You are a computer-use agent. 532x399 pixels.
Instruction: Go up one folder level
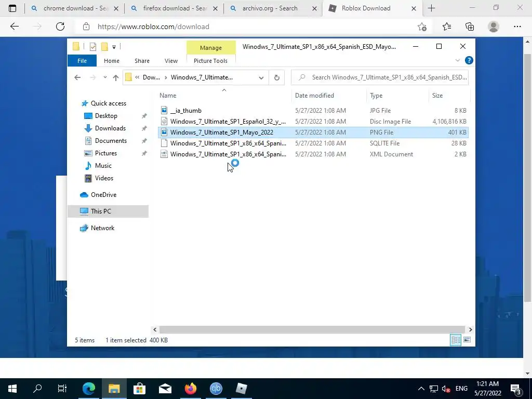pos(116,77)
